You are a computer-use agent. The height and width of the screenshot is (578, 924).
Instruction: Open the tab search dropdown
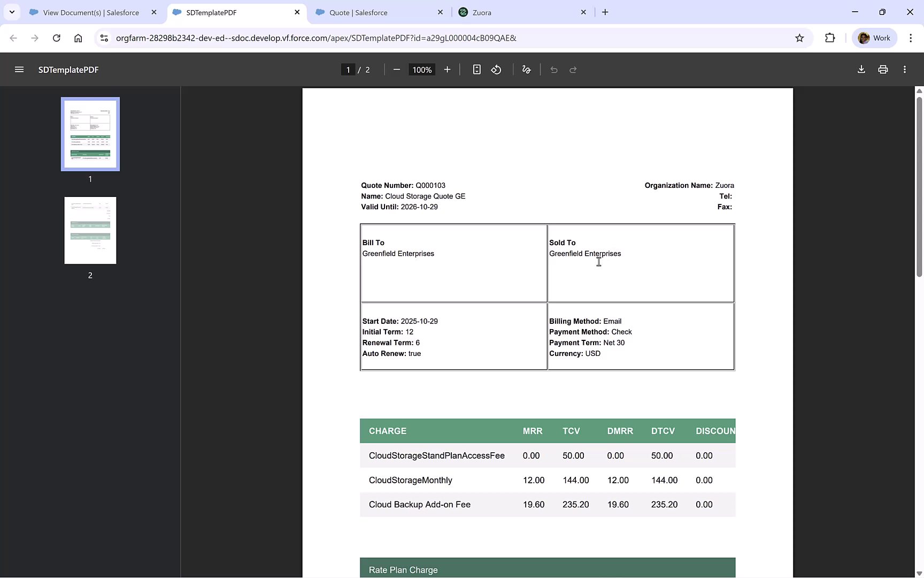(12, 12)
